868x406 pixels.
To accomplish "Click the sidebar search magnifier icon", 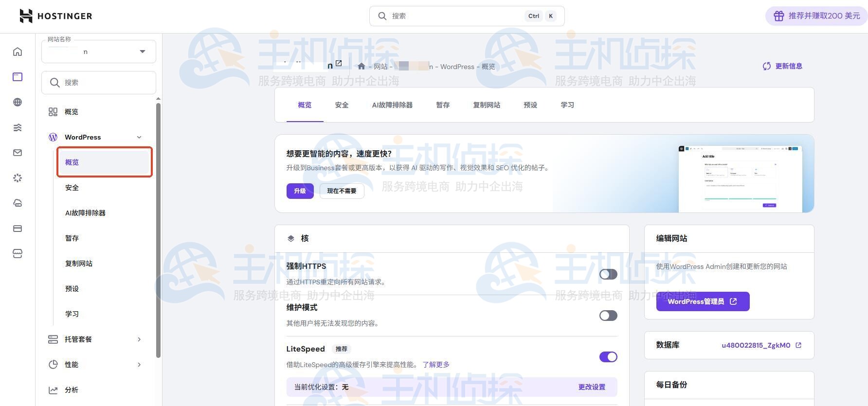I will (55, 83).
